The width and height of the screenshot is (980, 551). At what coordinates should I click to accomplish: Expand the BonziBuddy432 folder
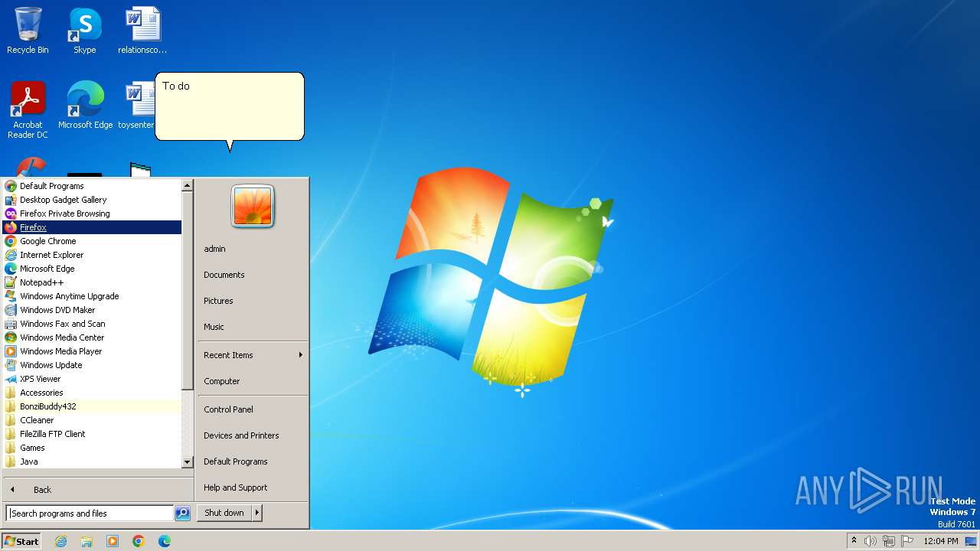pyautogui.click(x=92, y=406)
